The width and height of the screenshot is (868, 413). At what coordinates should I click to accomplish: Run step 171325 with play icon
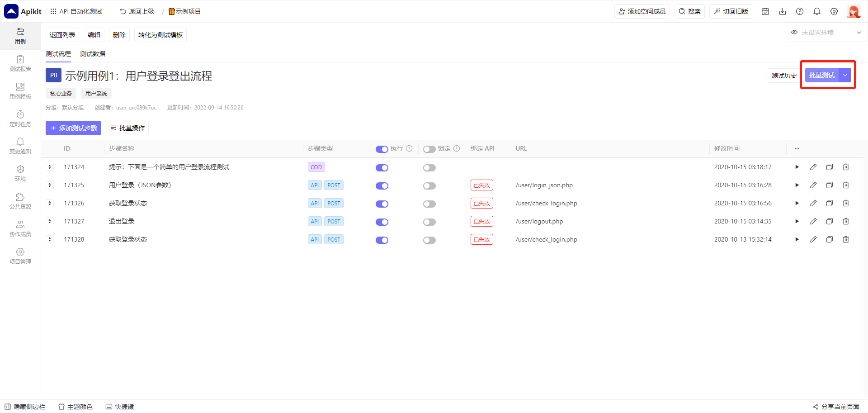click(x=797, y=185)
